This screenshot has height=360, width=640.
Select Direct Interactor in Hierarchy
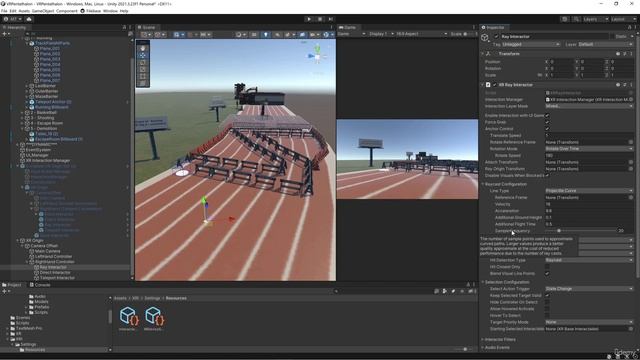[x=55, y=273]
